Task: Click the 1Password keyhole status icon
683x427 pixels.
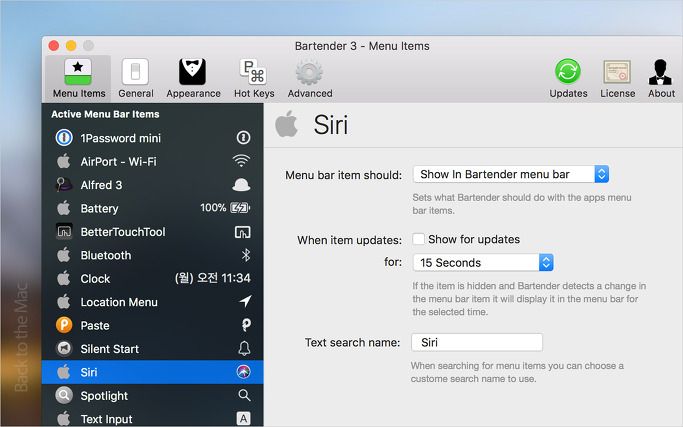Action: click(x=243, y=138)
